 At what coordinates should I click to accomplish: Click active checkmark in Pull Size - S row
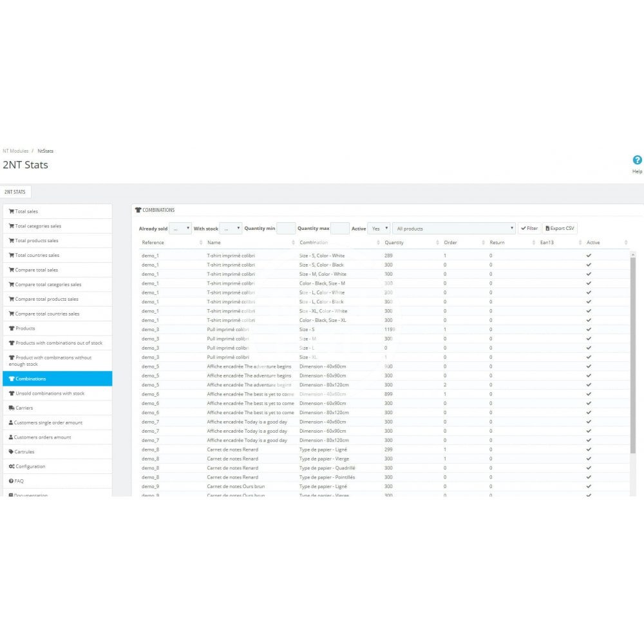pos(589,329)
